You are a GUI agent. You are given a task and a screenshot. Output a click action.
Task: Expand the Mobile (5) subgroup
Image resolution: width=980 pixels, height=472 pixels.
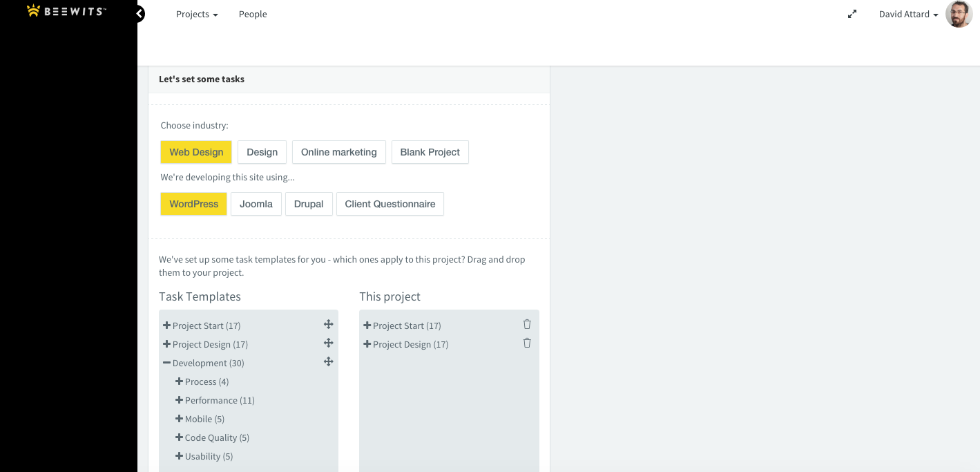[179, 419]
